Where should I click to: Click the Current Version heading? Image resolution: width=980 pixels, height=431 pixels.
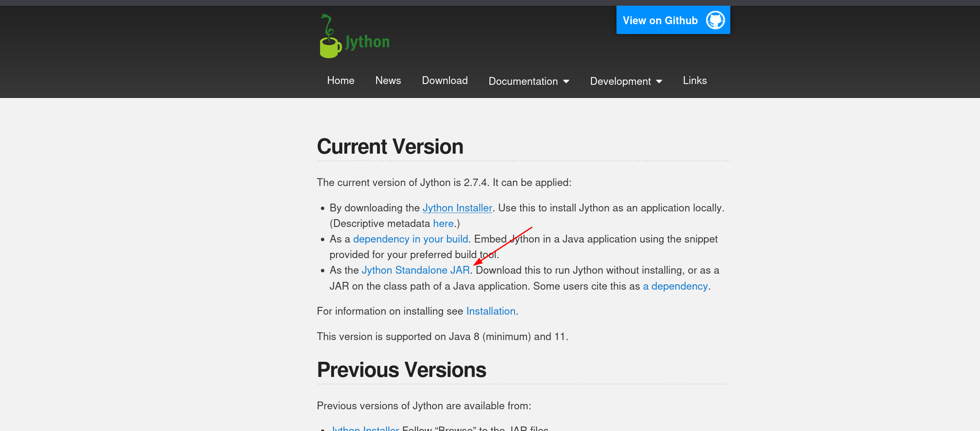[390, 147]
